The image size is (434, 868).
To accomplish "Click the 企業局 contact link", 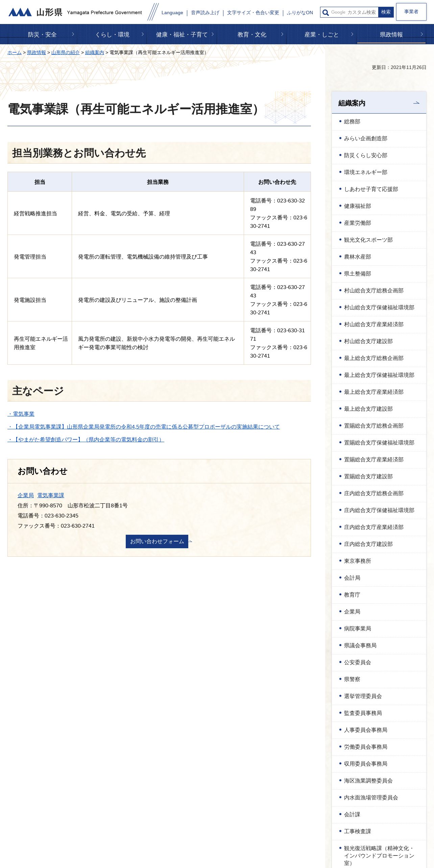I will point(26,495).
